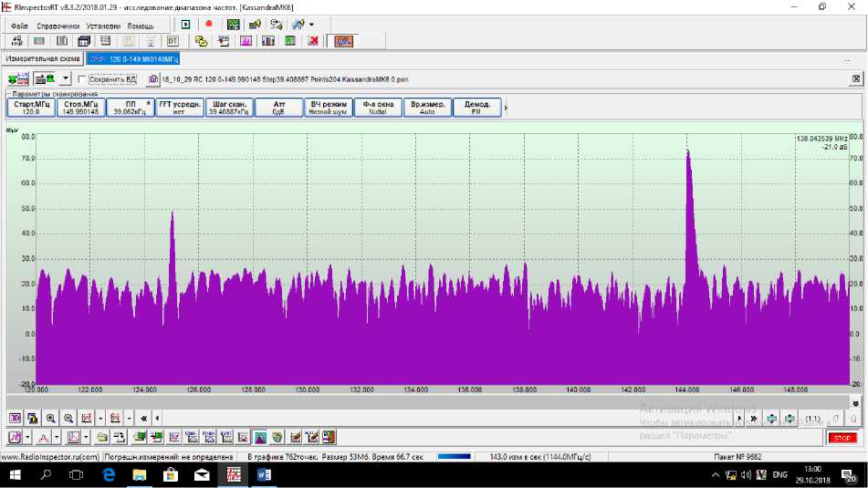868x488 pixels.
Task: Click the Старт,МГц parameter button
Action: (x=31, y=108)
